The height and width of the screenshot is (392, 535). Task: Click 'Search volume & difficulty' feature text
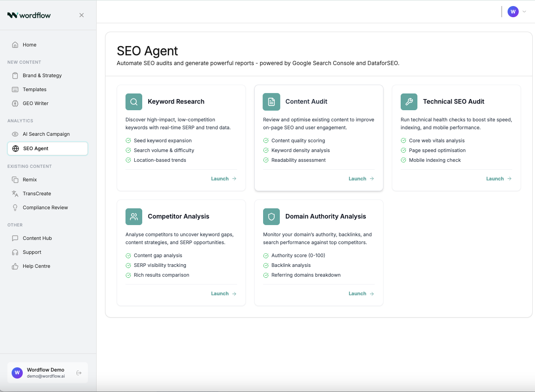tap(164, 150)
